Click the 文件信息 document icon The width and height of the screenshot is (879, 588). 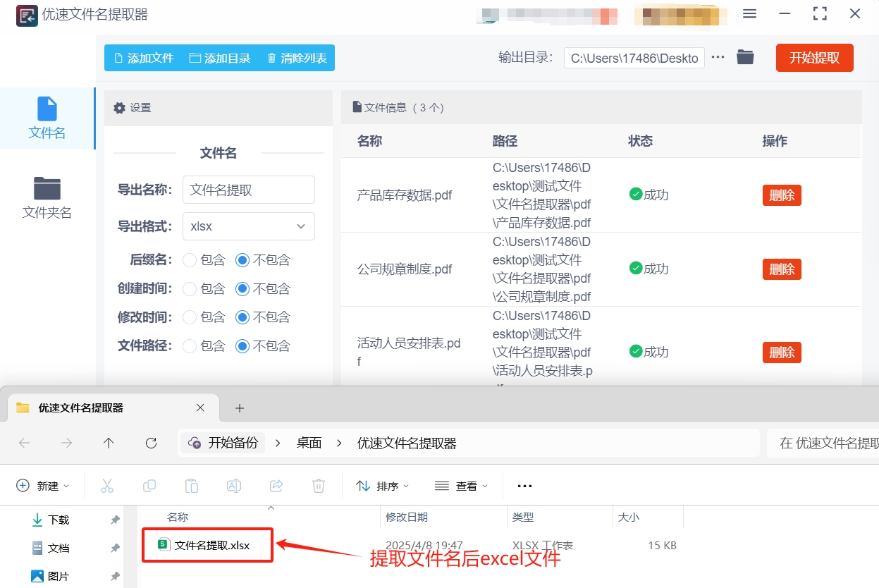pos(357,107)
